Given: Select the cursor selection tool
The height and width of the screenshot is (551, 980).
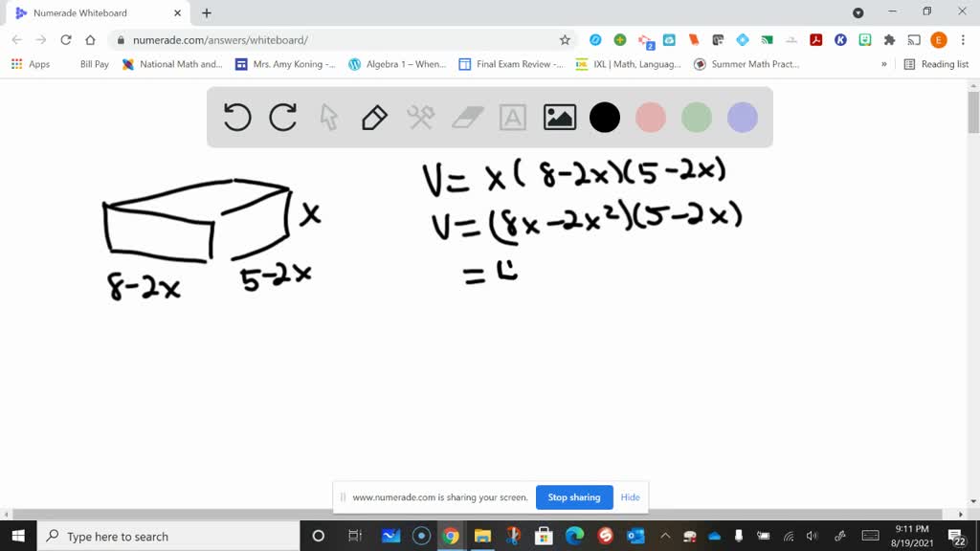Looking at the screenshot, I should (x=328, y=117).
